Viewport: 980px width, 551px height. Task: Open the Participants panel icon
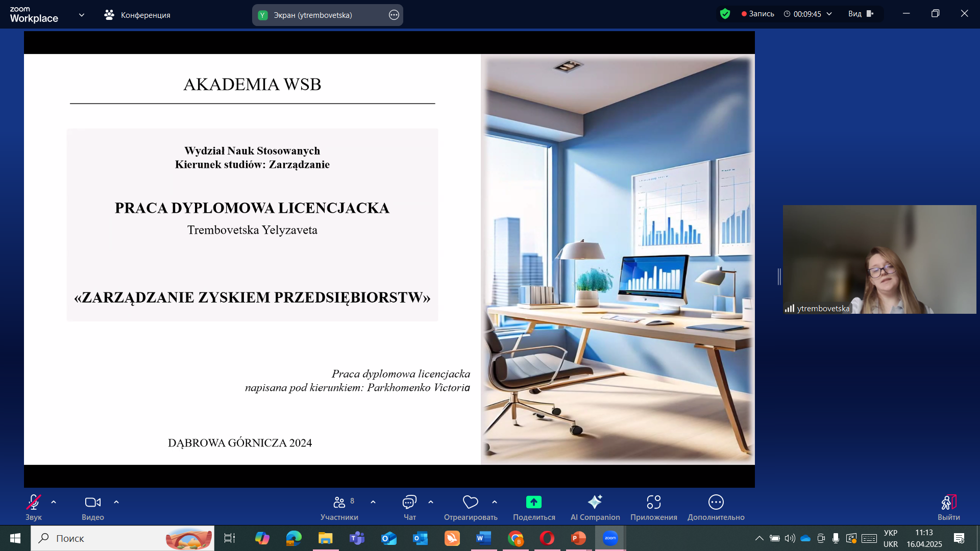pyautogui.click(x=339, y=503)
